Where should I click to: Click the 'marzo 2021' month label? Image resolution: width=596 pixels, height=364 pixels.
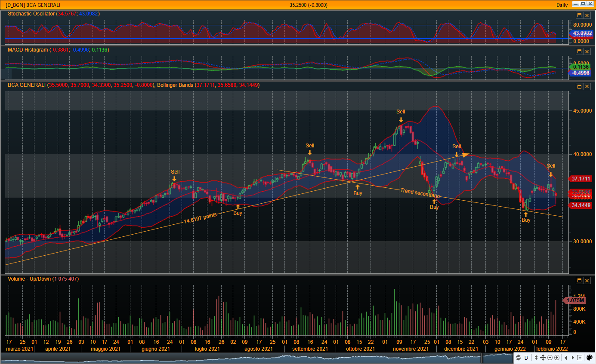[x=20, y=349]
